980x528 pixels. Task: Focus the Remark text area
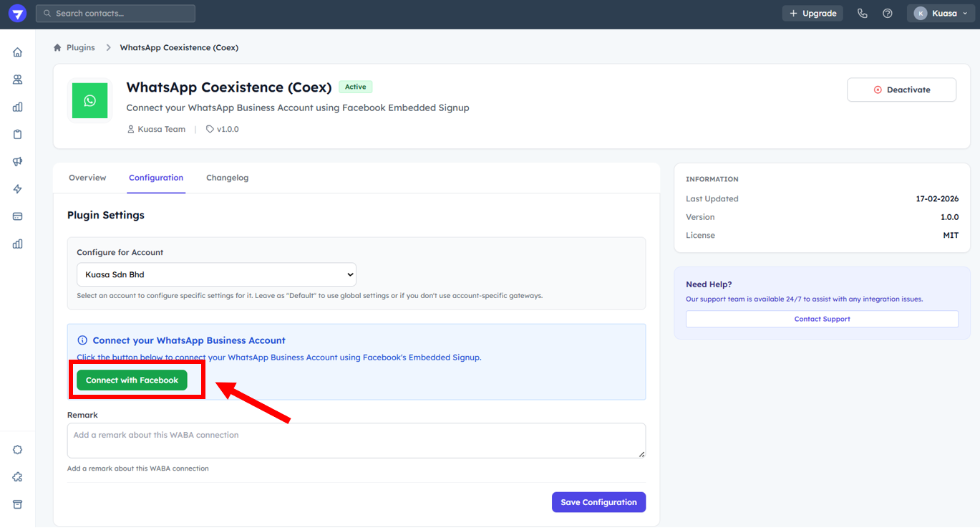pos(356,440)
